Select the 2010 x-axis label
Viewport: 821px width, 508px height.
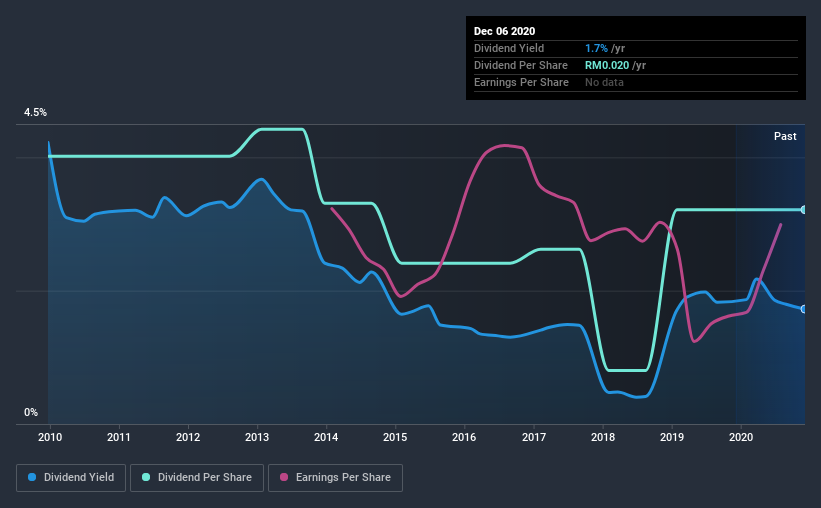coord(50,437)
